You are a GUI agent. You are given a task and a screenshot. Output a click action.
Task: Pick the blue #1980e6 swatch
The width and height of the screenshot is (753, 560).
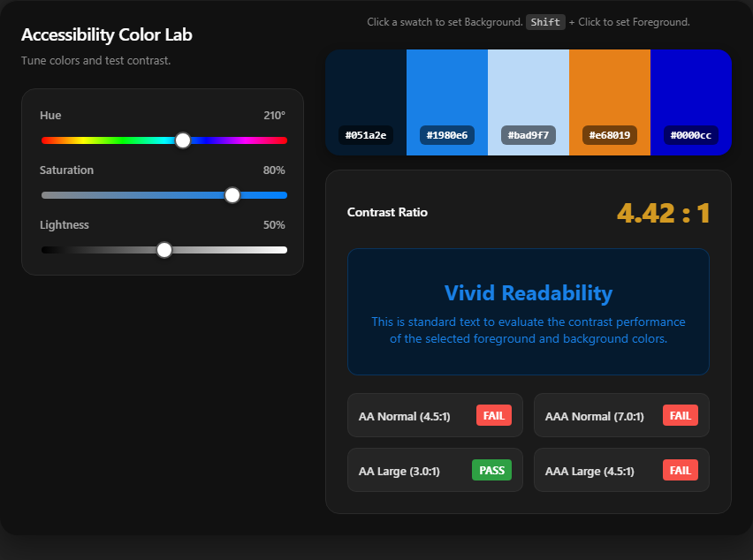[x=447, y=102]
